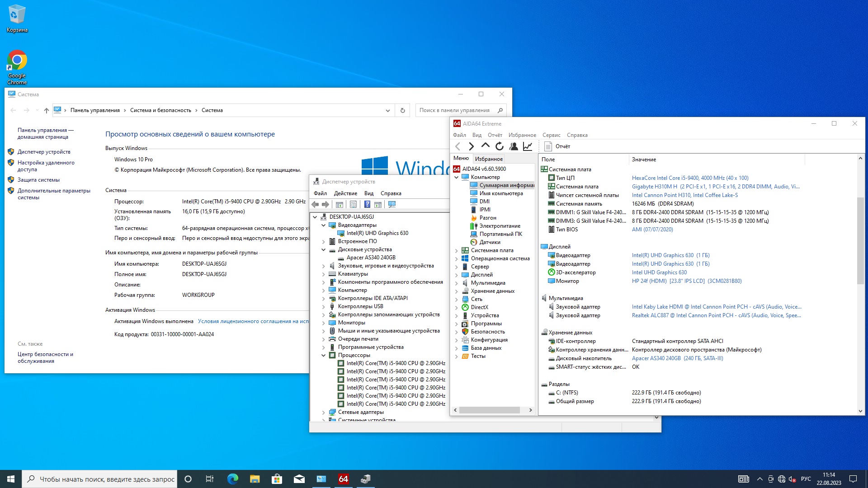Open Task View from taskbar

pyautogui.click(x=210, y=479)
